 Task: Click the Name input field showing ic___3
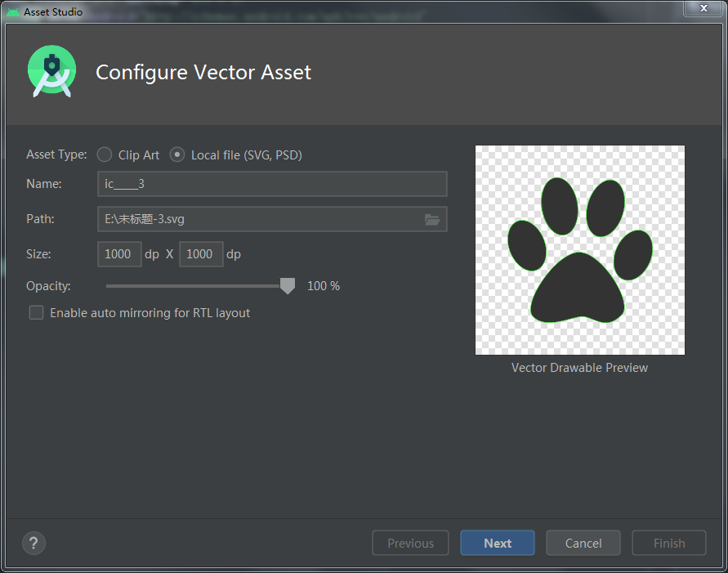tap(272, 184)
